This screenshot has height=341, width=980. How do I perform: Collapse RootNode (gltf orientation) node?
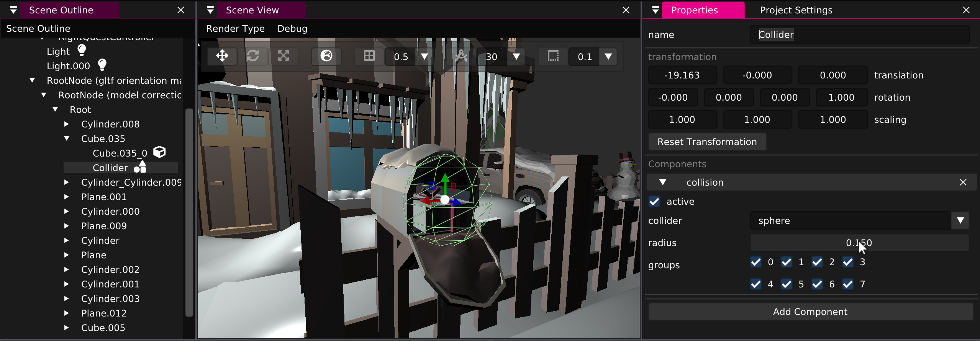(x=32, y=80)
